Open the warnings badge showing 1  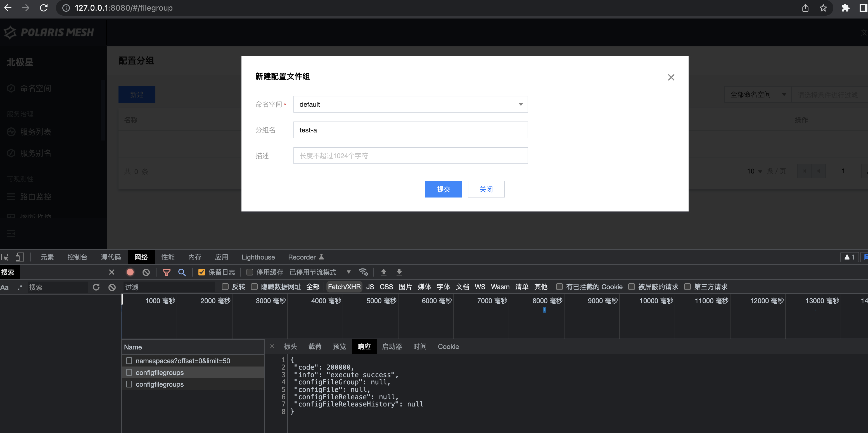click(x=850, y=257)
